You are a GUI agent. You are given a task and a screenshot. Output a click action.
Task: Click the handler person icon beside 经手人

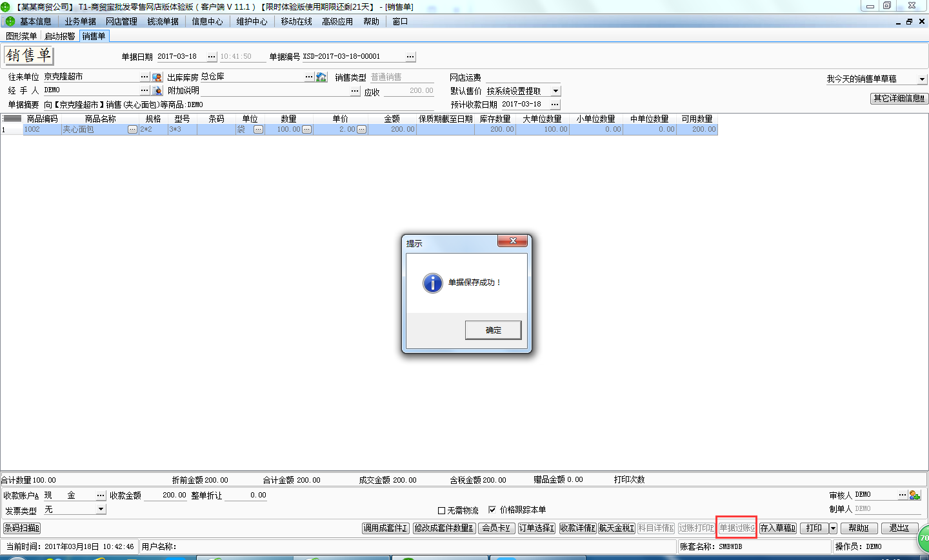[x=157, y=90]
